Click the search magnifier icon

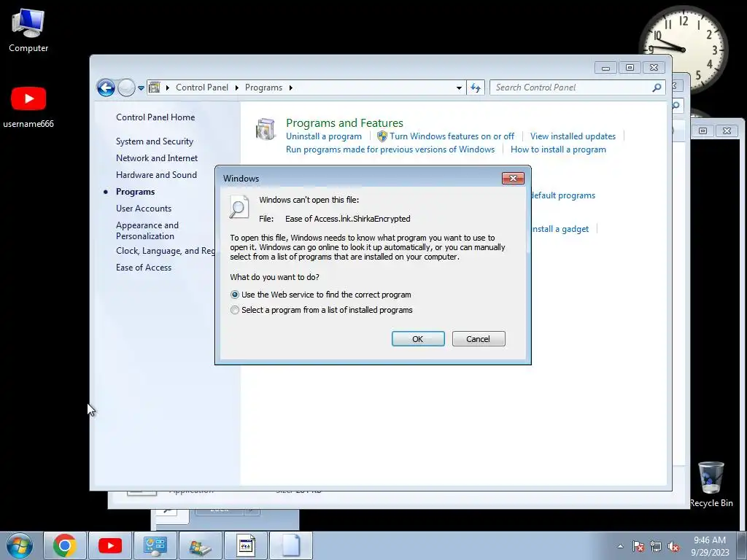[x=657, y=87]
